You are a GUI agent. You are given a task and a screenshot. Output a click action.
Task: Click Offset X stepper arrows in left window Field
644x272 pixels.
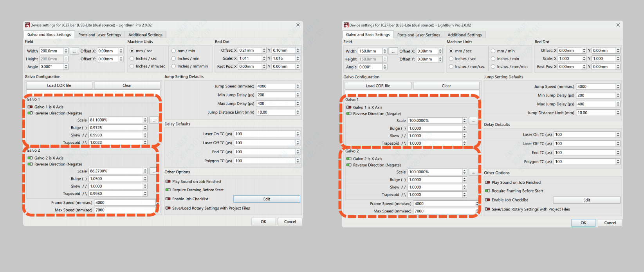tap(121, 51)
